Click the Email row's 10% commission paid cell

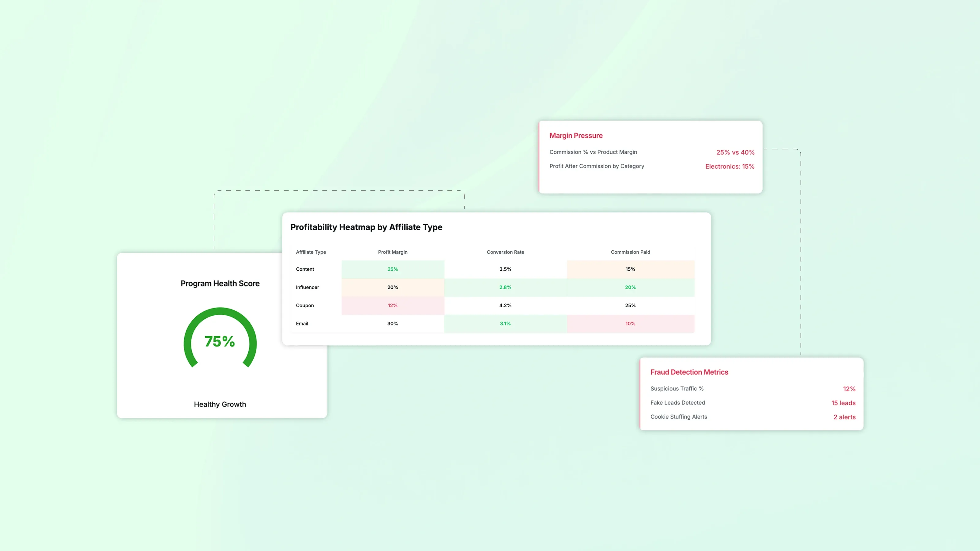[x=630, y=324]
